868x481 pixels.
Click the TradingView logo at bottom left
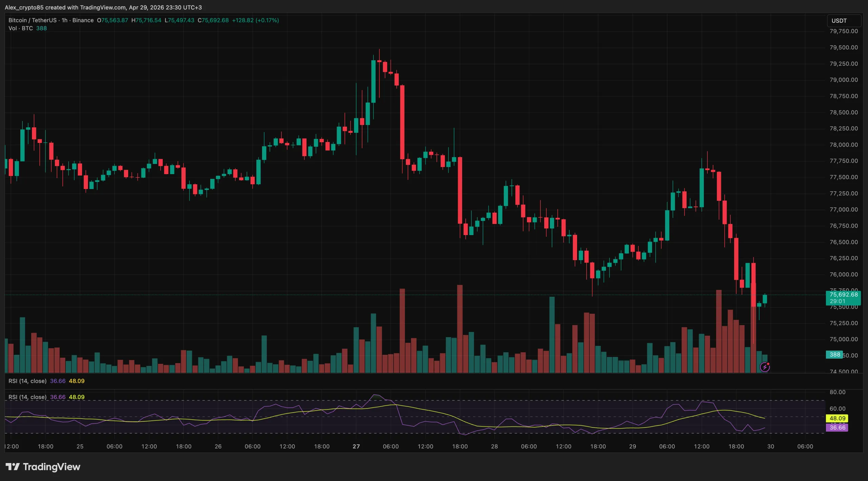pyautogui.click(x=43, y=467)
